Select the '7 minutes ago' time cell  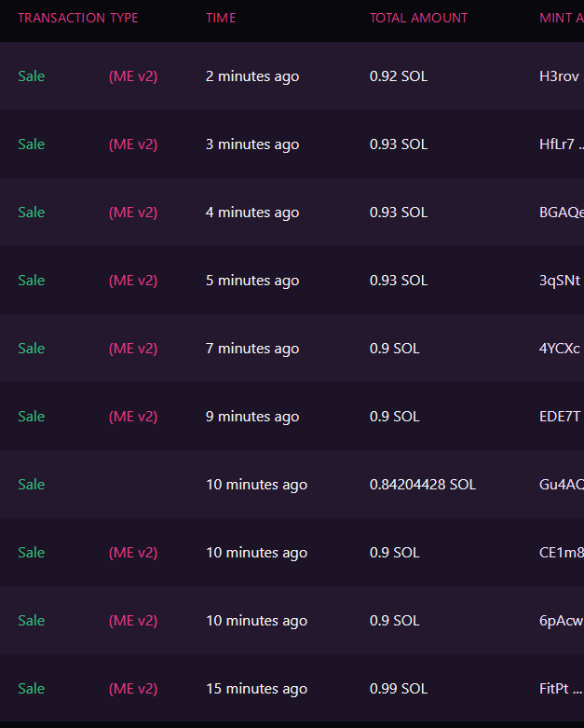(252, 349)
